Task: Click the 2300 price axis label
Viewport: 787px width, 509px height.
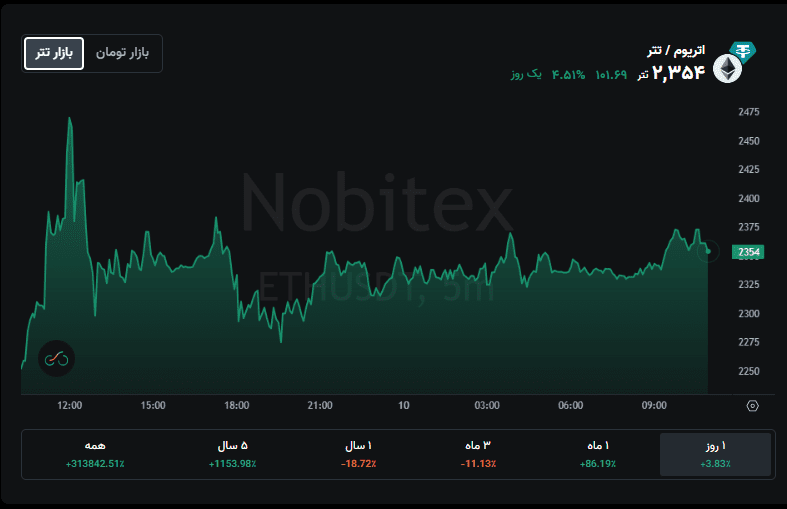Action: (x=749, y=313)
